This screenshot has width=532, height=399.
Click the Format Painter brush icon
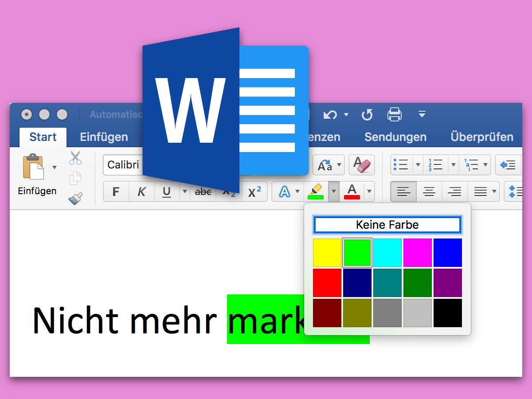tap(75, 198)
